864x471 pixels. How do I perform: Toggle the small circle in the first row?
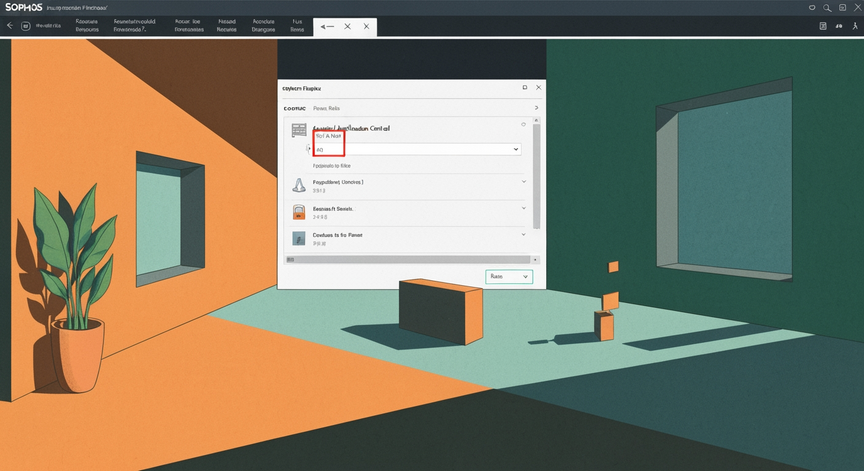523,124
